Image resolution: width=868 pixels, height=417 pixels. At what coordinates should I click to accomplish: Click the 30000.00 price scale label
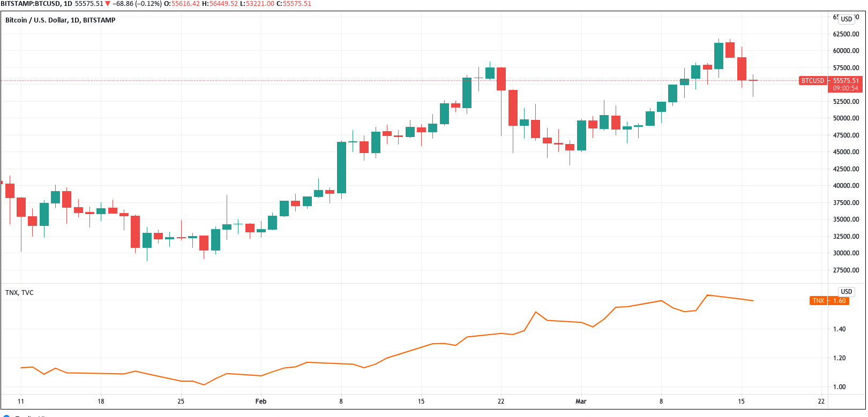coord(846,253)
